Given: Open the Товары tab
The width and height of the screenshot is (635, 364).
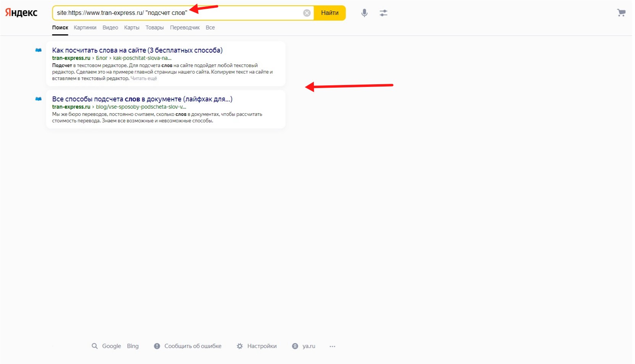Looking at the screenshot, I should click(154, 27).
